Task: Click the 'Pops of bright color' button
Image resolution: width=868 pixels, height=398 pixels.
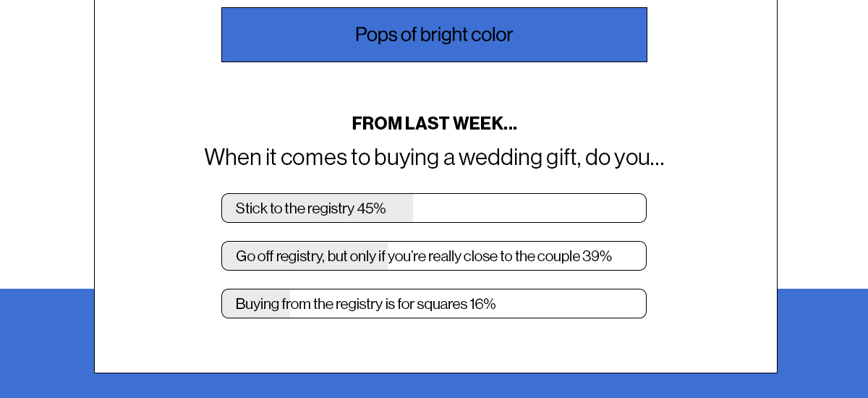Action: 434,35
